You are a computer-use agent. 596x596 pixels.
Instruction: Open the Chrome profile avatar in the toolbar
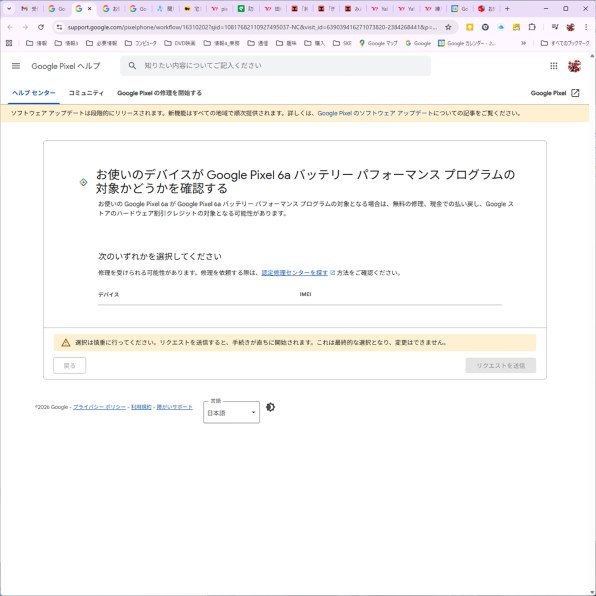(570, 27)
